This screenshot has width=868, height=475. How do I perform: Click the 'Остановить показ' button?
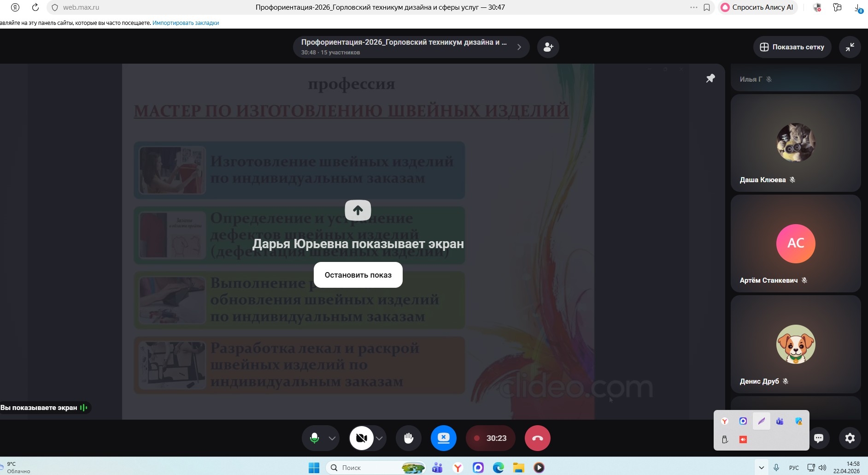(358, 275)
